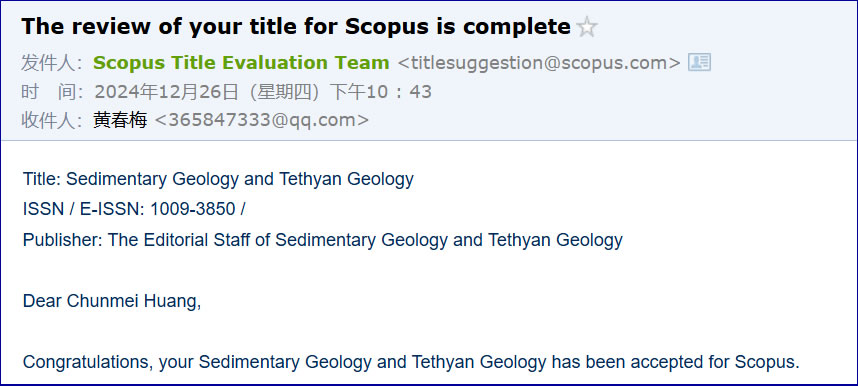Click the sent time 下午10:43
The image size is (858, 386).
(380, 91)
